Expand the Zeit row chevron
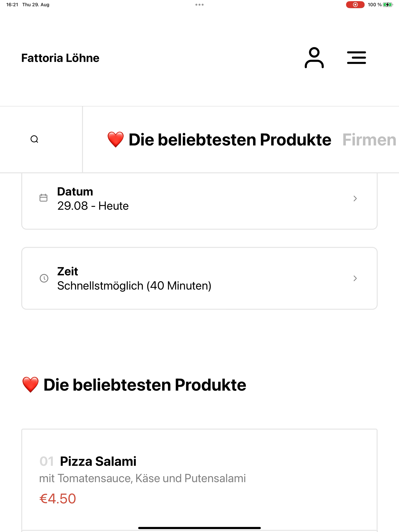The width and height of the screenshot is (399, 532). pyautogui.click(x=355, y=278)
